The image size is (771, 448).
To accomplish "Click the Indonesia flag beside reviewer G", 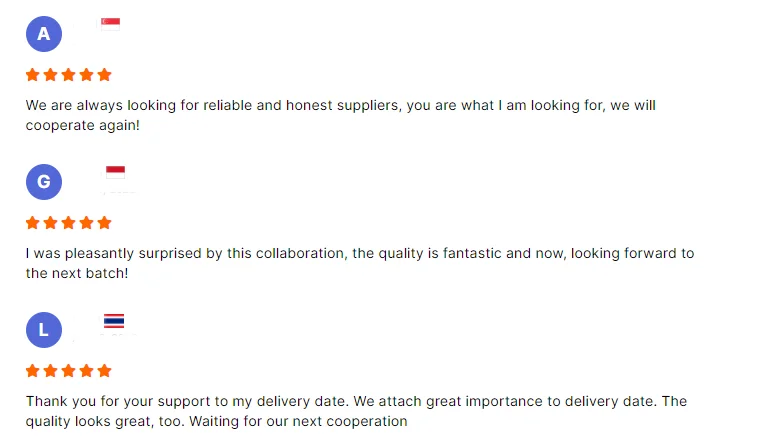I will pyautogui.click(x=115, y=172).
